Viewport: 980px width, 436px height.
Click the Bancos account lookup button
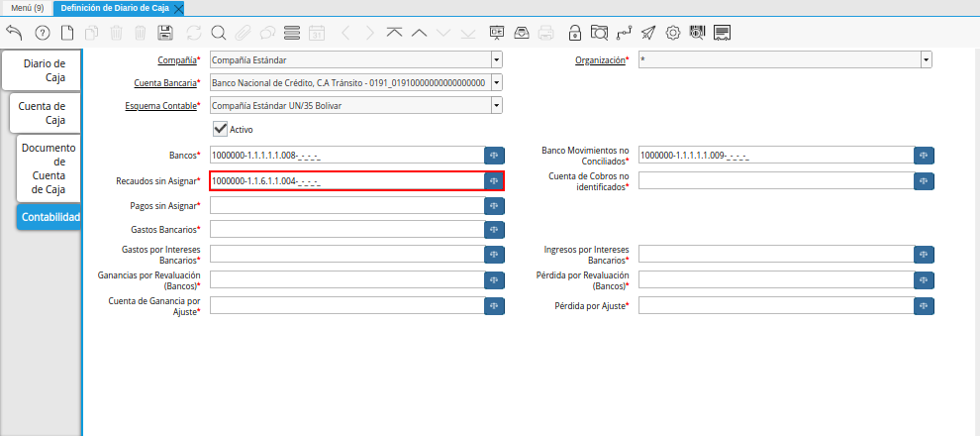point(493,156)
